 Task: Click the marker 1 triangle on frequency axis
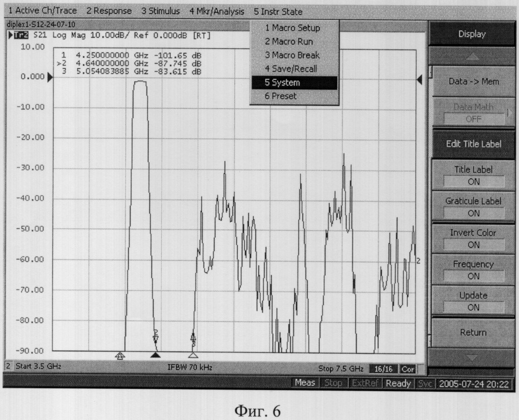[120, 355]
